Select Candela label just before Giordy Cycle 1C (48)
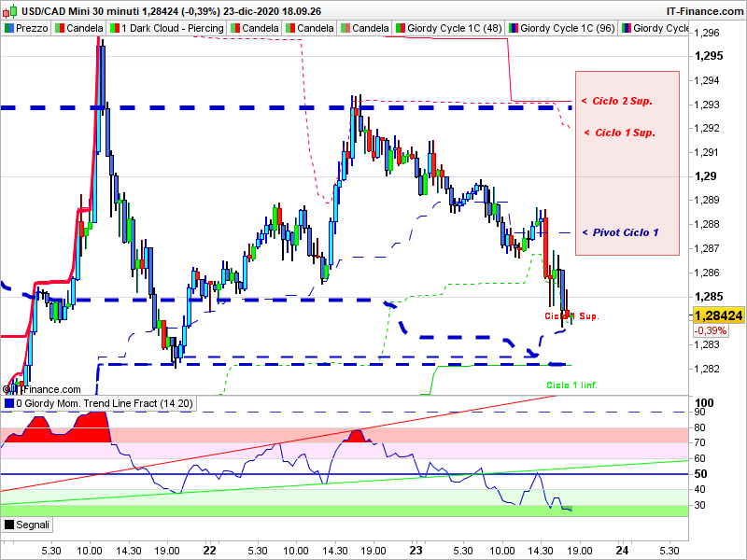Viewport: 747px width, 560px height. (x=365, y=28)
